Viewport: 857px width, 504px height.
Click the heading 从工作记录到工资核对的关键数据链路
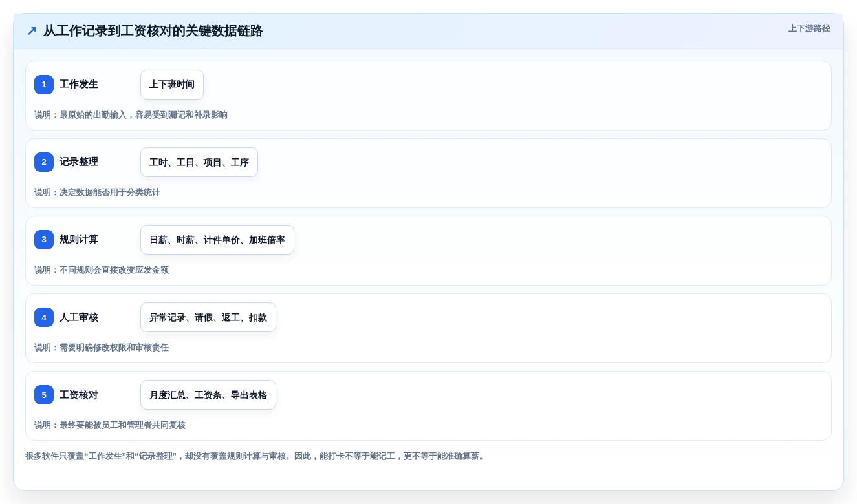coord(153,30)
